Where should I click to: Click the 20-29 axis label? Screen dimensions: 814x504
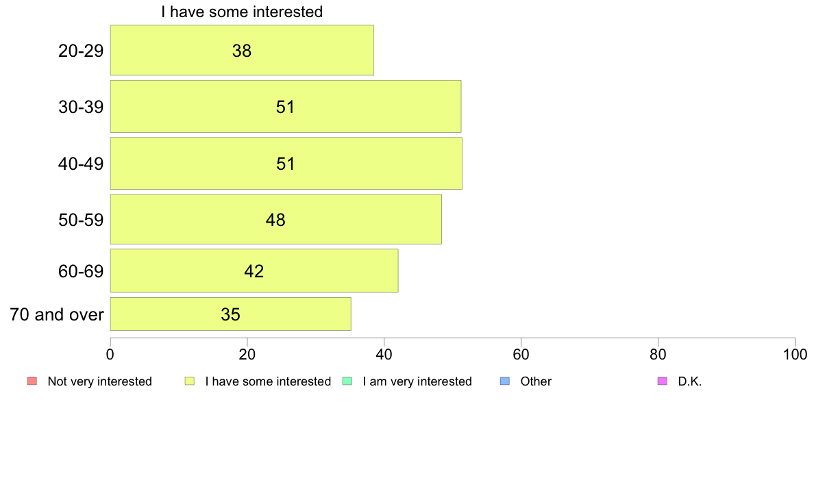(81, 51)
